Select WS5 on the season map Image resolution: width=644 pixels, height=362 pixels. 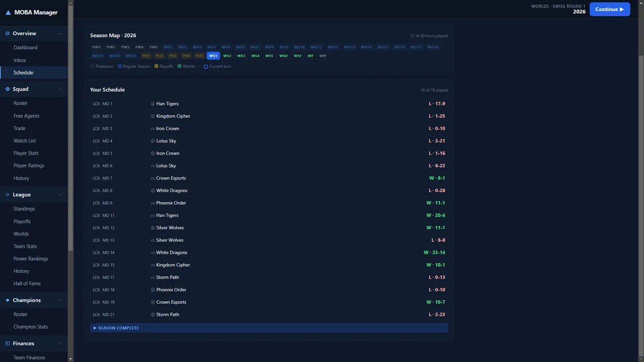pyautogui.click(x=269, y=56)
